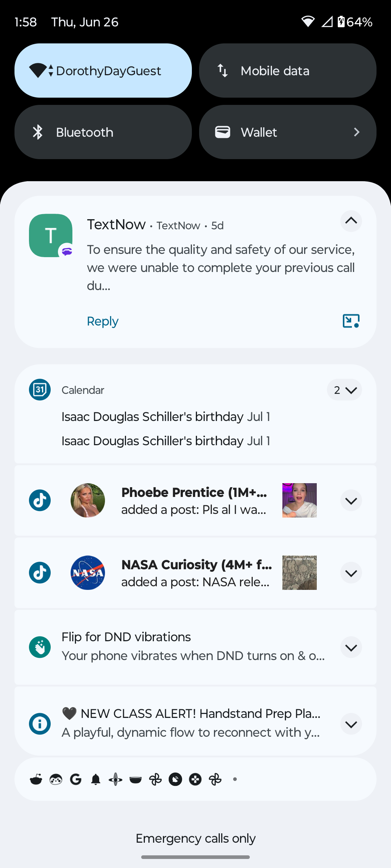Expand the Calendar notification group

(x=344, y=390)
